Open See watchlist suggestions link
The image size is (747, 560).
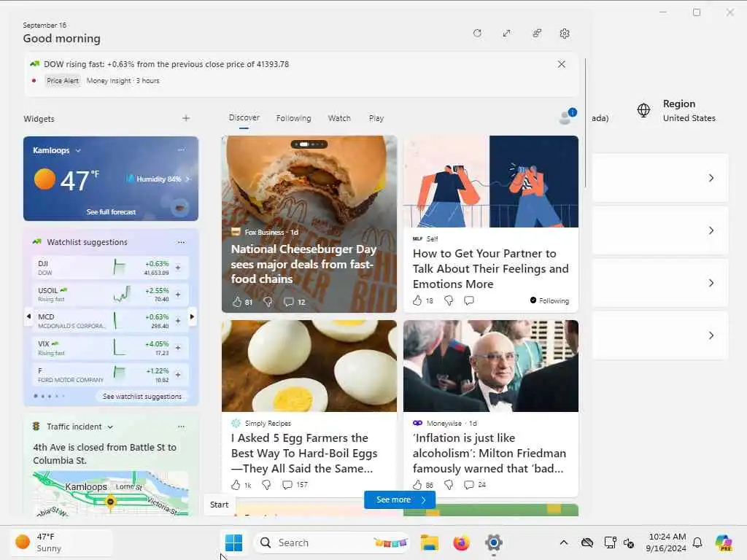click(x=142, y=396)
